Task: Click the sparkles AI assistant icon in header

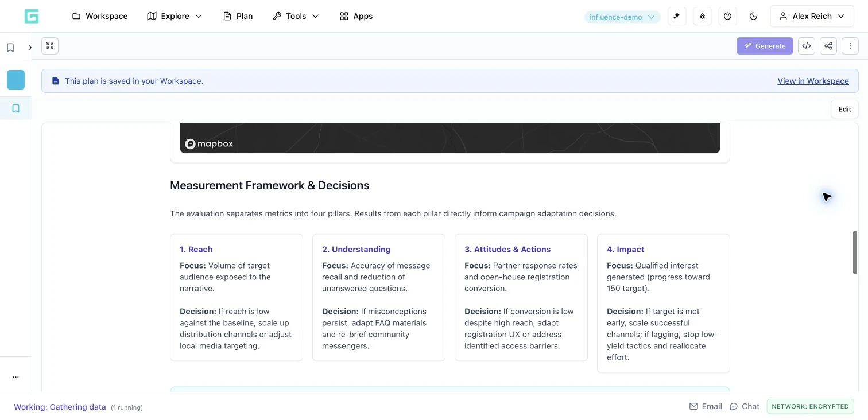Action: [677, 16]
